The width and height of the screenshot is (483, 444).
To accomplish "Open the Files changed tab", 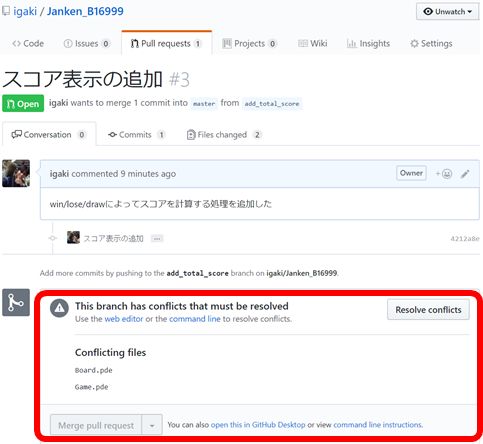I will pyautogui.click(x=224, y=135).
